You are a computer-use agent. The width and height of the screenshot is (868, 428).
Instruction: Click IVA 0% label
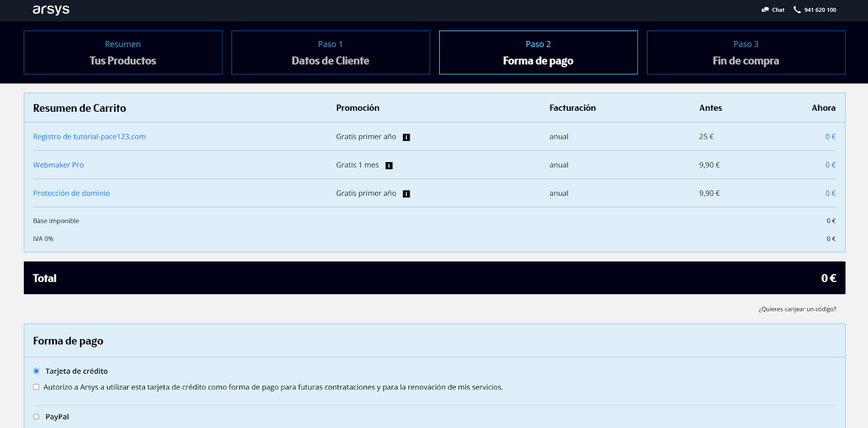(43, 239)
